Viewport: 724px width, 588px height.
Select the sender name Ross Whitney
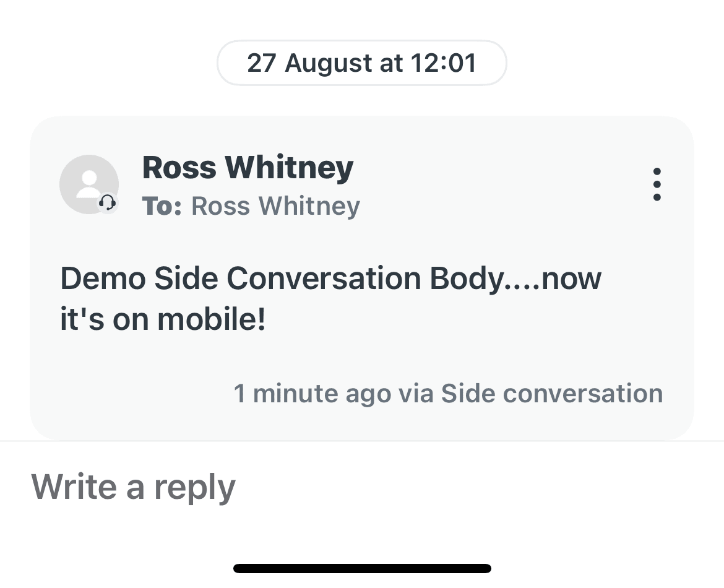tap(247, 167)
